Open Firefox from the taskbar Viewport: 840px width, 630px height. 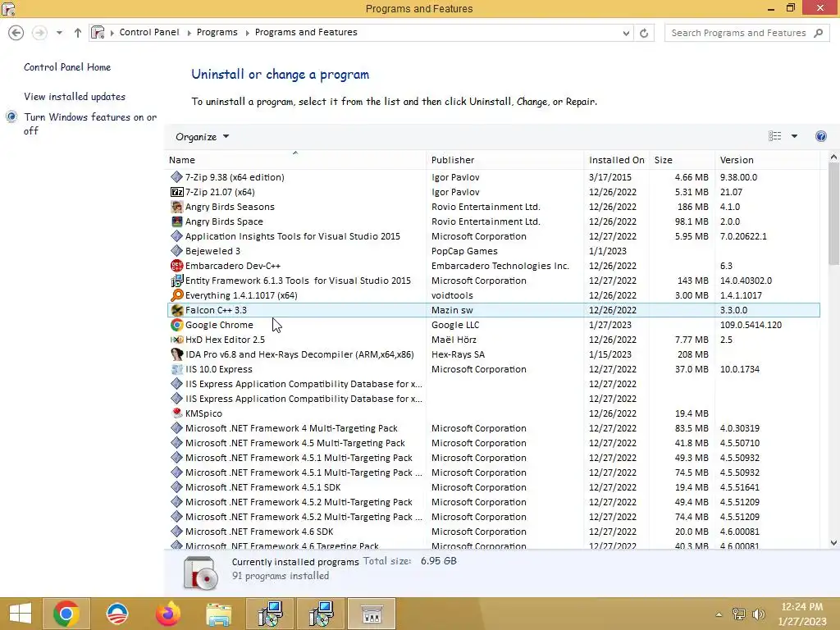pyautogui.click(x=167, y=614)
